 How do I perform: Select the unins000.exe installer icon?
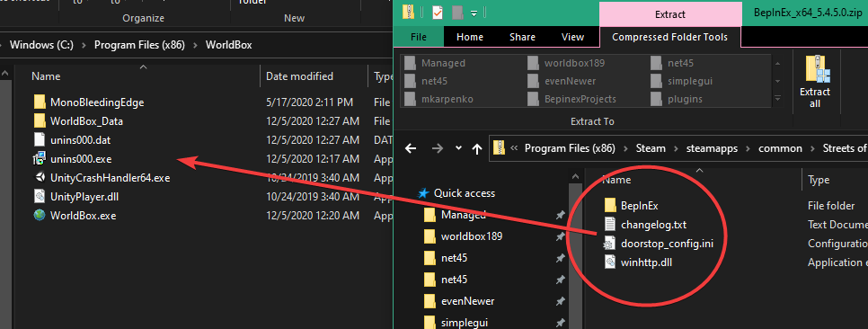tap(40, 159)
